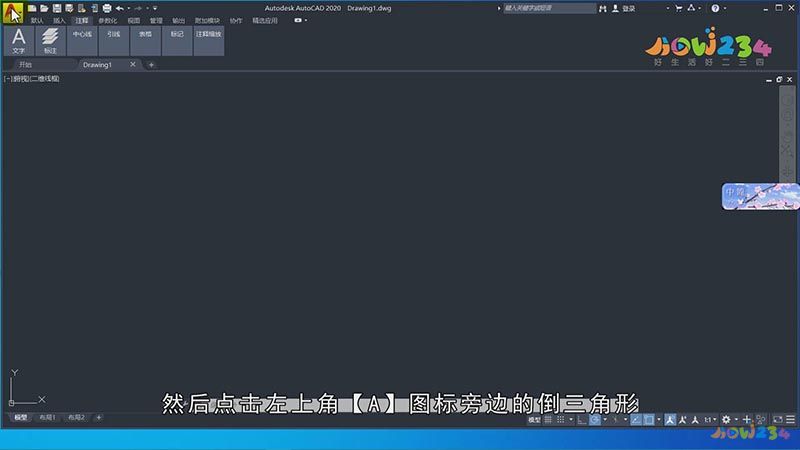Image resolution: width=800 pixels, height=450 pixels.
Task: Switch to the 布局1 layout tab
Action: click(x=47, y=417)
